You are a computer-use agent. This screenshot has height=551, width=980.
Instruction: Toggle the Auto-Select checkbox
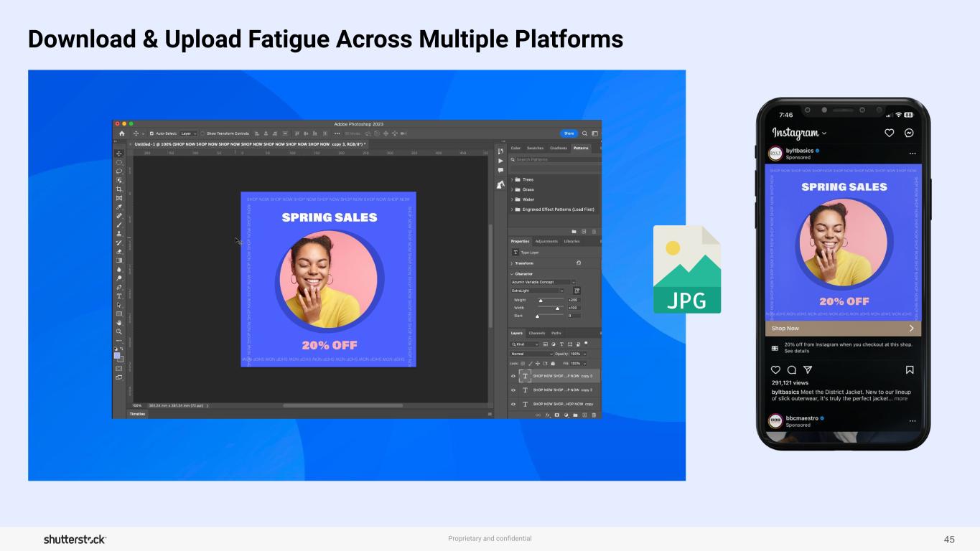coord(151,133)
